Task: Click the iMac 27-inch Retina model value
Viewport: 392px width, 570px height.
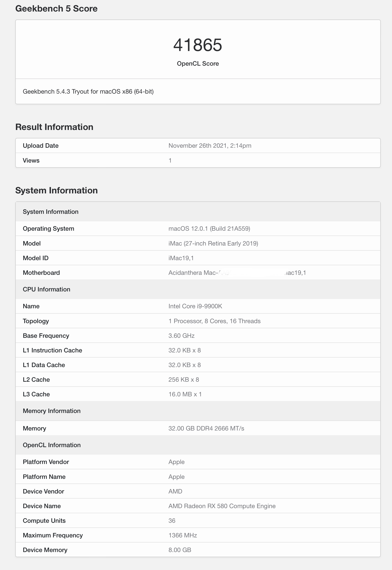Action: click(213, 243)
